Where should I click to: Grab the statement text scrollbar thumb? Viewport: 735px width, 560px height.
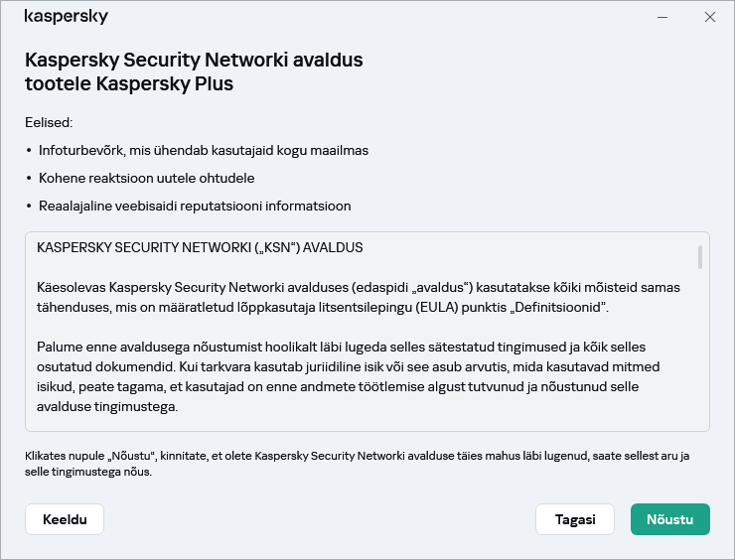click(700, 257)
